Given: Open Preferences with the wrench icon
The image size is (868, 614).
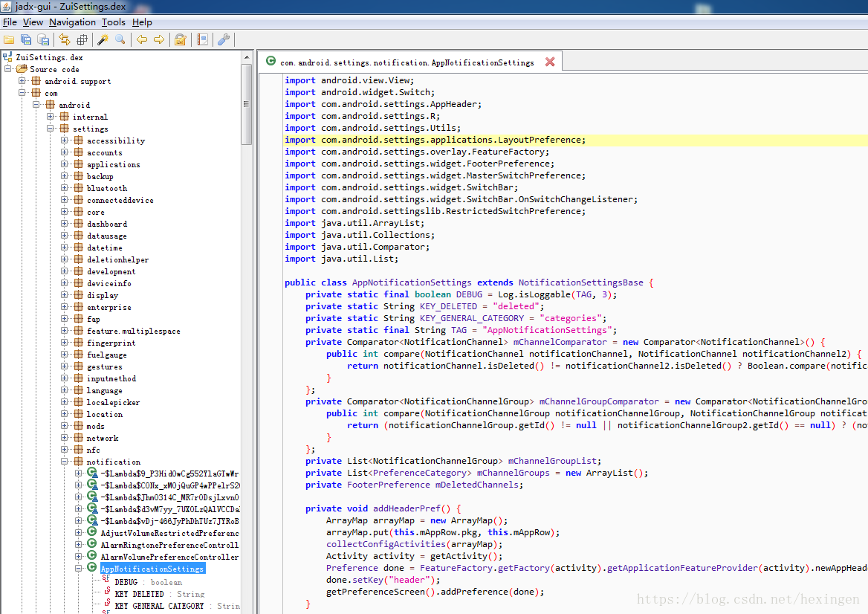Looking at the screenshot, I should (224, 39).
